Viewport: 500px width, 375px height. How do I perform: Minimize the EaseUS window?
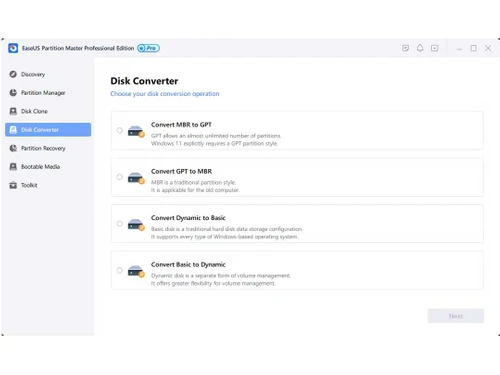pos(459,49)
